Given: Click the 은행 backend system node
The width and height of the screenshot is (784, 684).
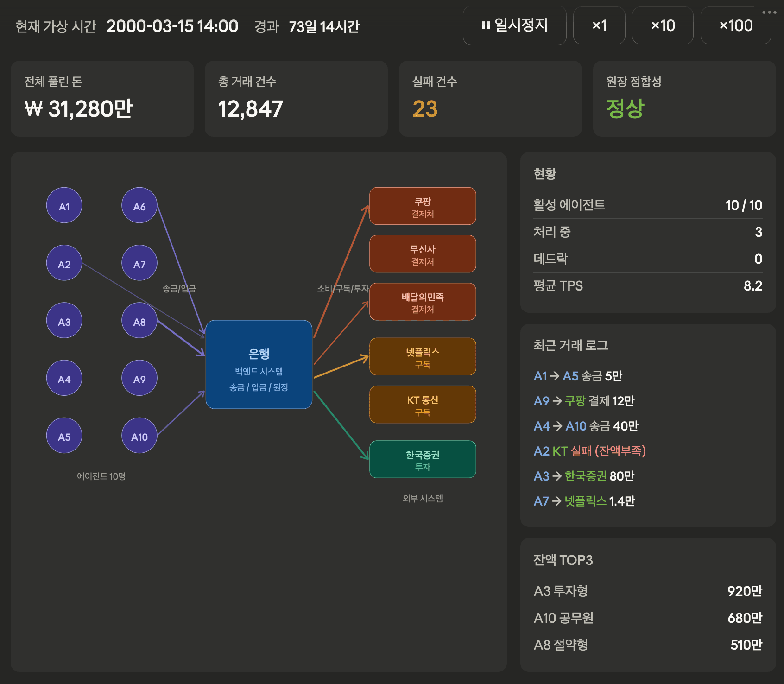Looking at the screenshot, I should pyautogui.click(x=259, y=364).
